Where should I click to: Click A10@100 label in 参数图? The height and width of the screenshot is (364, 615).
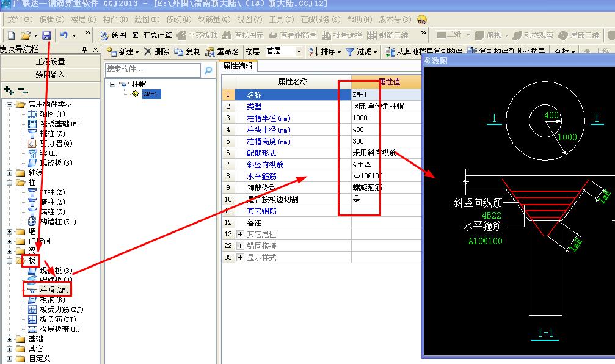pyautogui.click(x=485, y=241)
